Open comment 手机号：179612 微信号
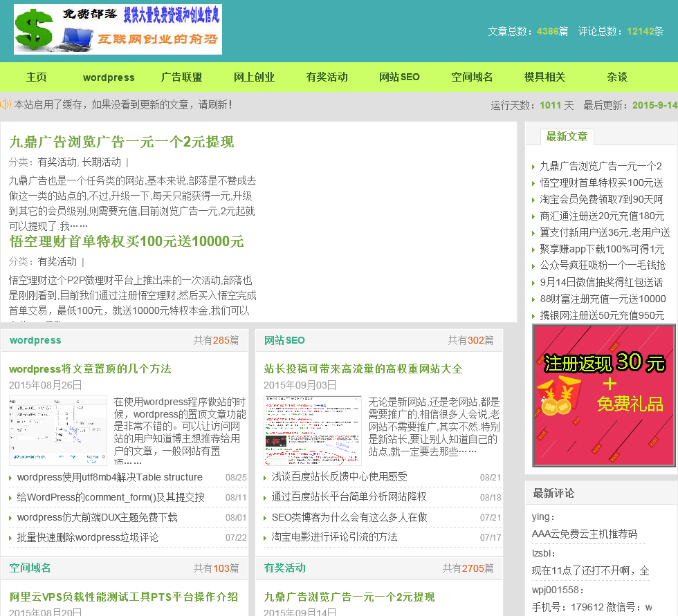Image resolution: width=678 pixels, height=616 pixels. (592, 607)
